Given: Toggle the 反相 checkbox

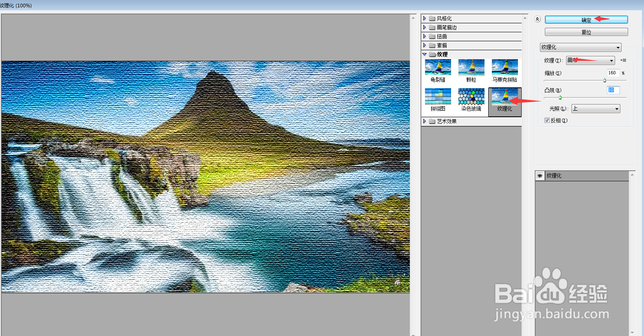Looking at the screenshot, I should [547, 120].
